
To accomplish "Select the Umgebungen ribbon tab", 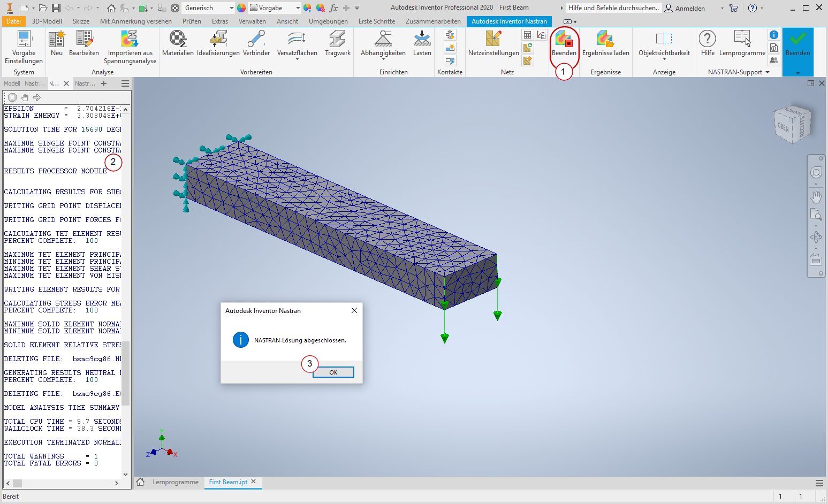I will 328,21.
